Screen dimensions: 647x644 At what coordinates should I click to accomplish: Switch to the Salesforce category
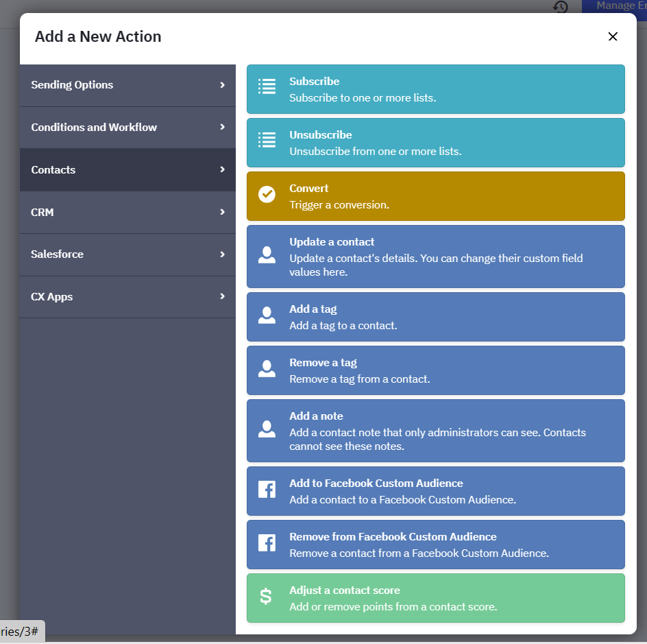pyautogui.click(x=127, y=254)
